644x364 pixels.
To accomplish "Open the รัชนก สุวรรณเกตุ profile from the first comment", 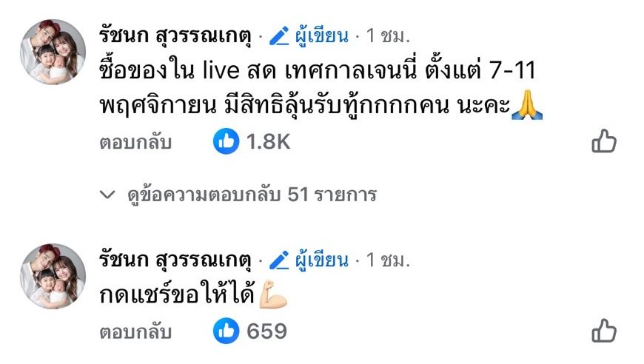I will (175, 36).
